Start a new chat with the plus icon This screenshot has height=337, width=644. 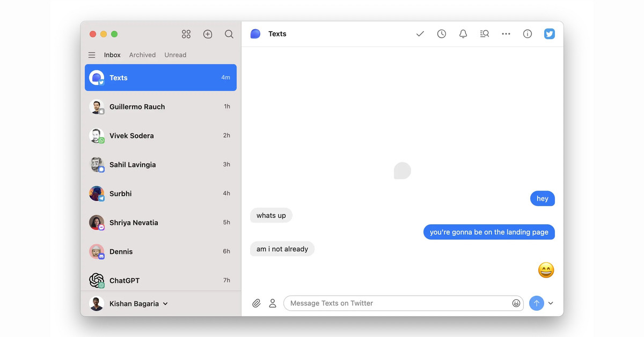click(208, 34)
